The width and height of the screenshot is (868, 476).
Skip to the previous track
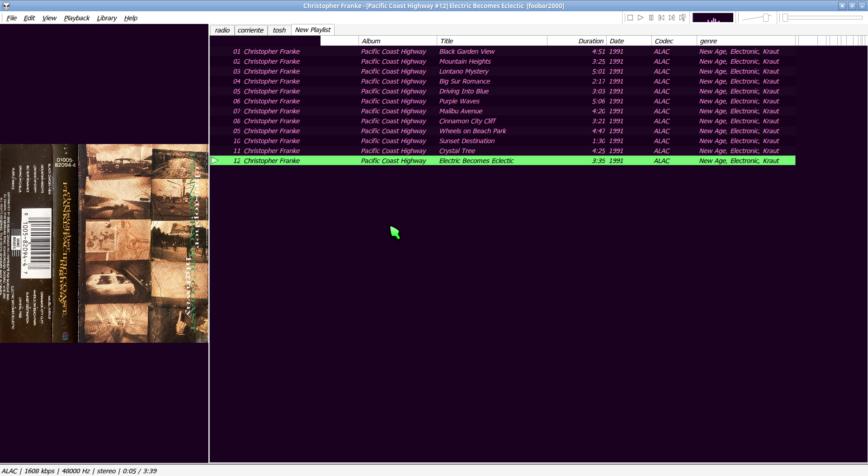[x=661, y=18]
